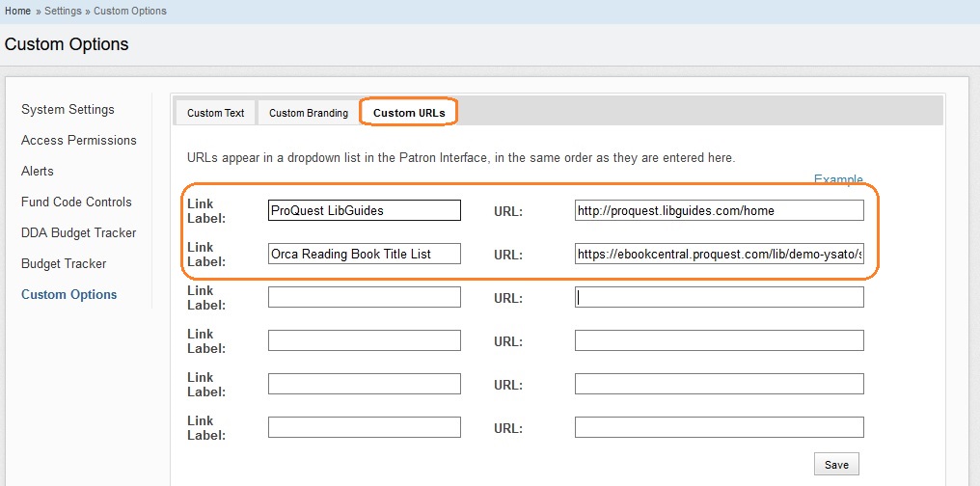Select Budget Tracker in the sidebar
The image size is (980, 486).
[64, 264]
